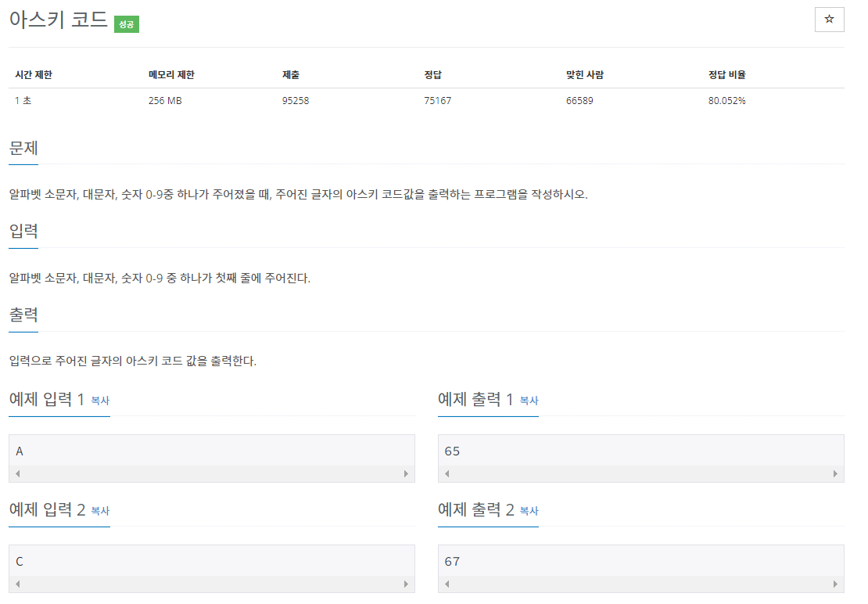Click the solvers count 66589

click(579, 100)
